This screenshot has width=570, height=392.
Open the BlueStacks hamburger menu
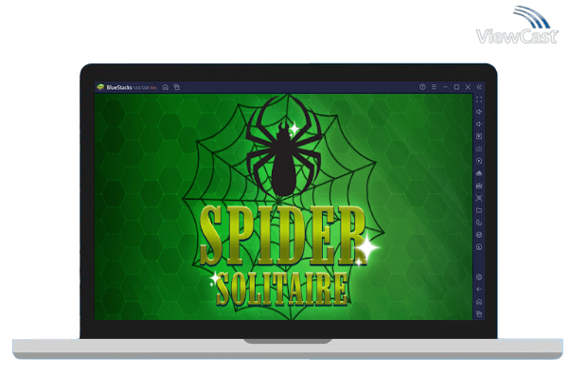[434, 87]
